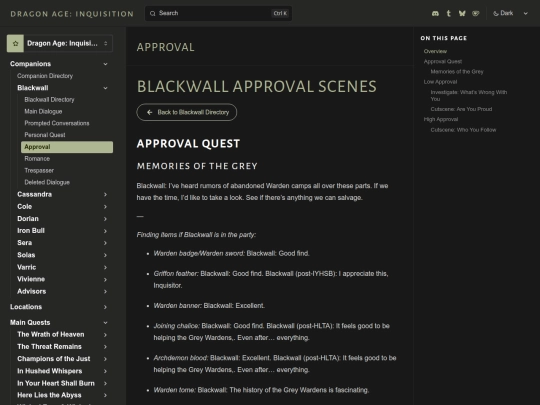This screenshot has height=405, width=540.
Task: Click the Approval Quest heading
Action: [x=188, y=144]
